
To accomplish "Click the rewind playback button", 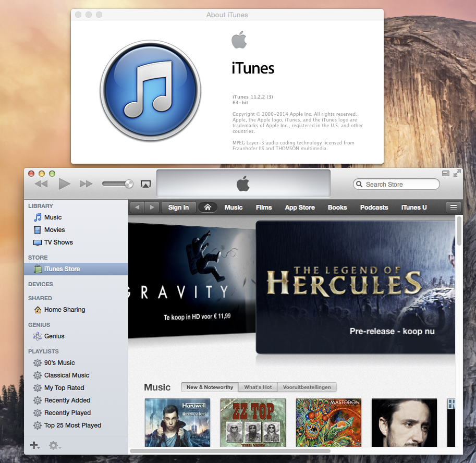I will click(41, 184).
